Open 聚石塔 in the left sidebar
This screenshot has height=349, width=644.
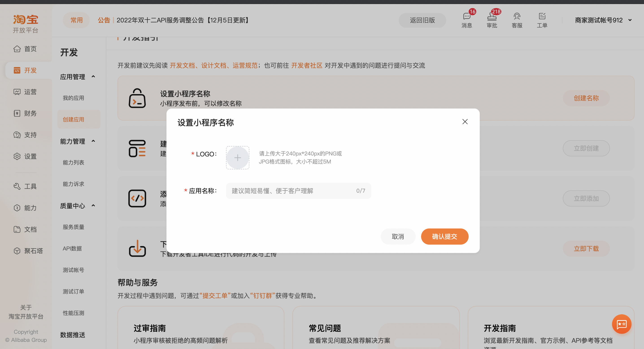(x=28, y=251)
